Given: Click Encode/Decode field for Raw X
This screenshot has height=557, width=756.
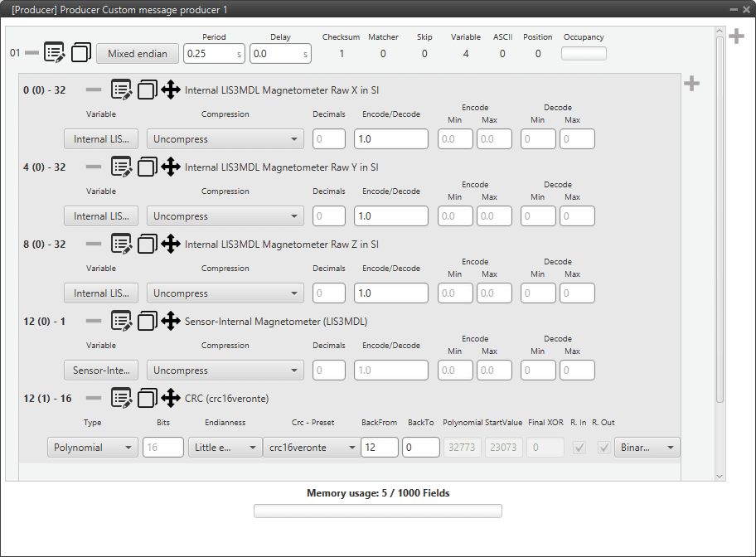Looking at the screenshot, I should (391, 139).
